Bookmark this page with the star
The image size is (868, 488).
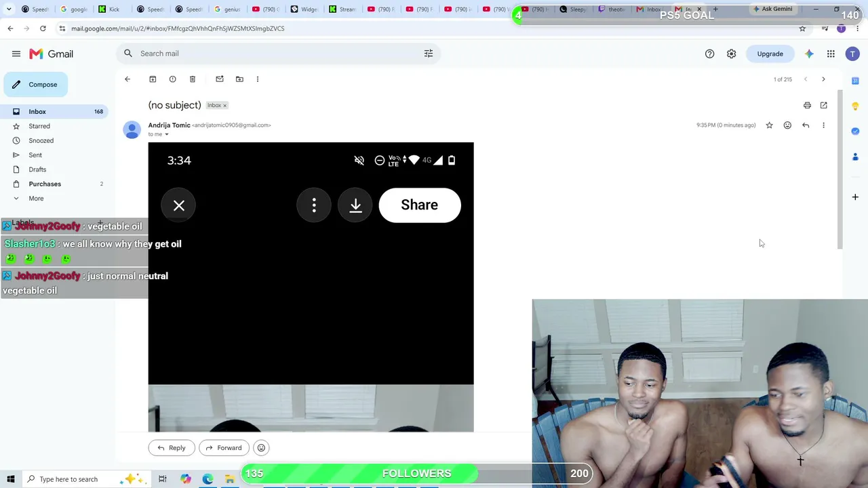[802, 28]
